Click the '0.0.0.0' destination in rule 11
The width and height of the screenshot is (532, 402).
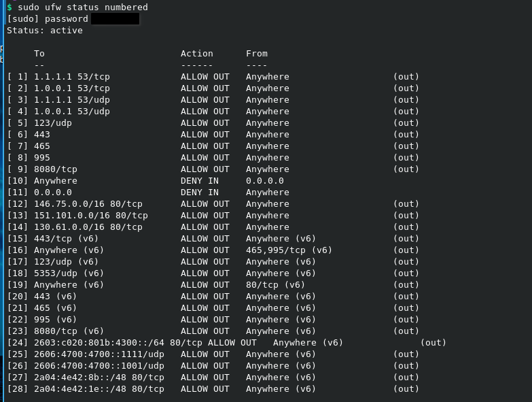[53, 192]
